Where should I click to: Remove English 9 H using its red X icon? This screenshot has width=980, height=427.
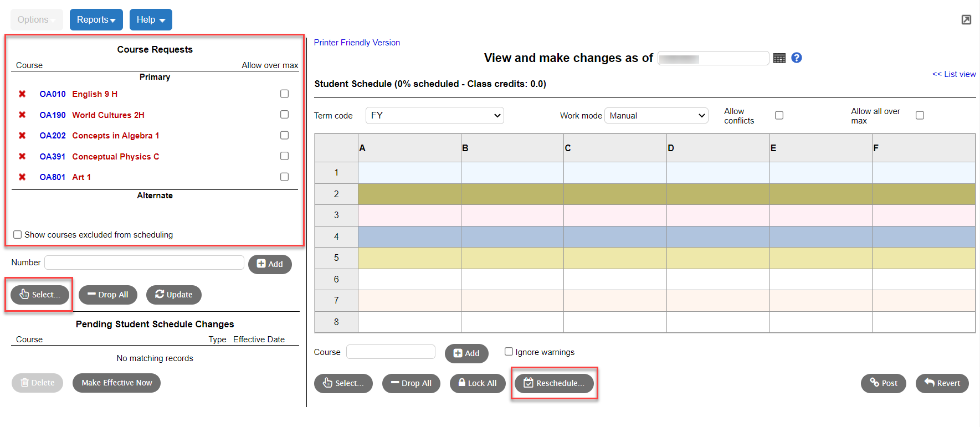tap(22, 94)
